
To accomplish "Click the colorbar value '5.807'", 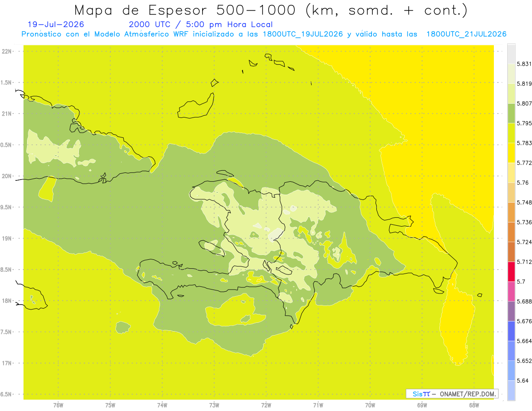I will coord(523,103).
